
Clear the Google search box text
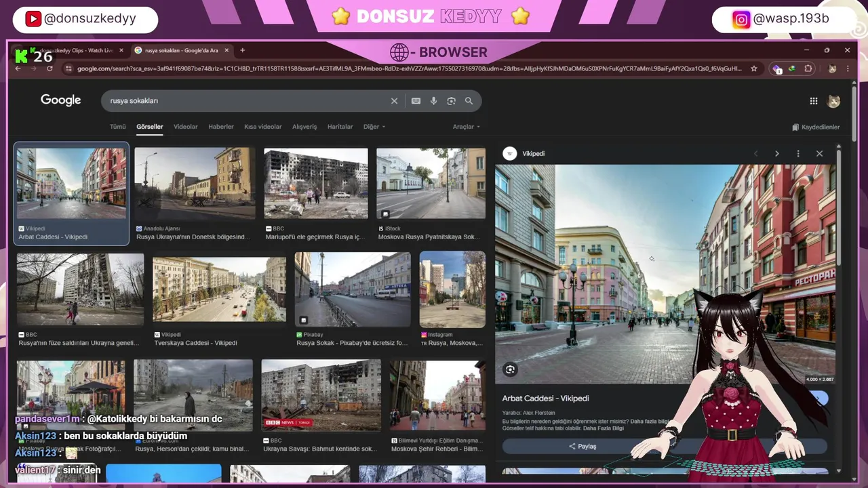coord(394,101)
